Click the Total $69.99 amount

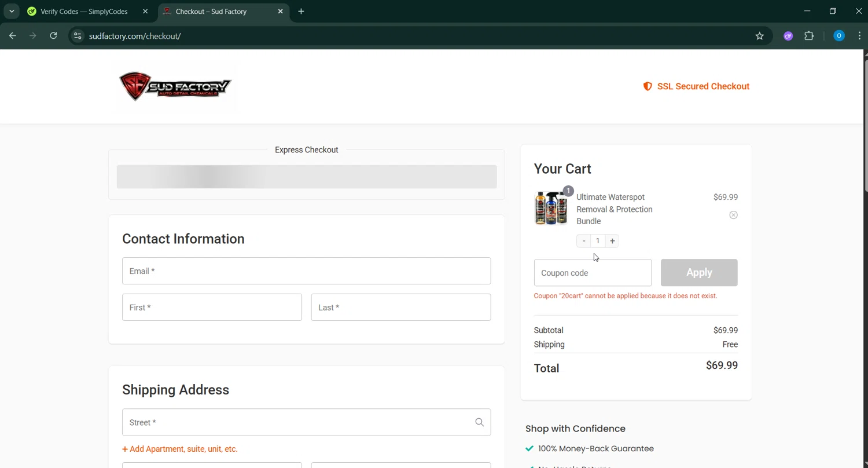pyautogui.click(x=722, y=365)
